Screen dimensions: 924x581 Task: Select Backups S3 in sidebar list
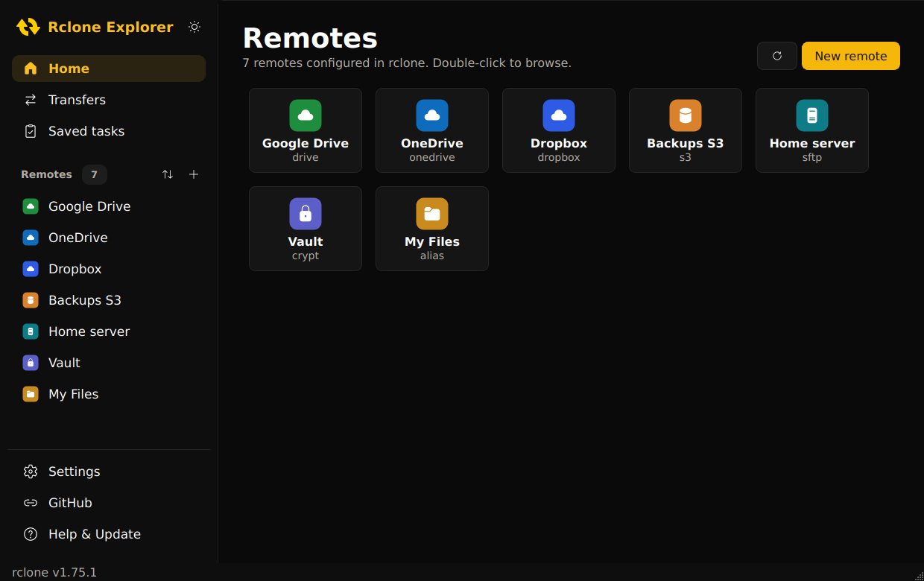click(109, 300)
